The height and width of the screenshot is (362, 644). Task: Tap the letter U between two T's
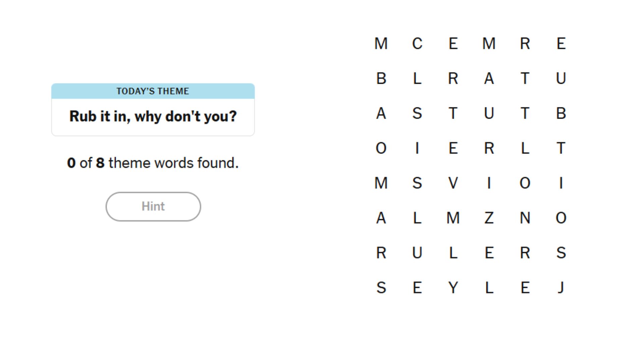(489, 113)
